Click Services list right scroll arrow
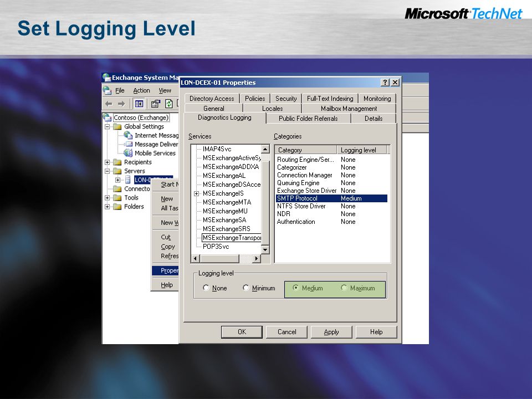Image resolution: width=532 pixels, height=399 pixels. coord(257,259)
